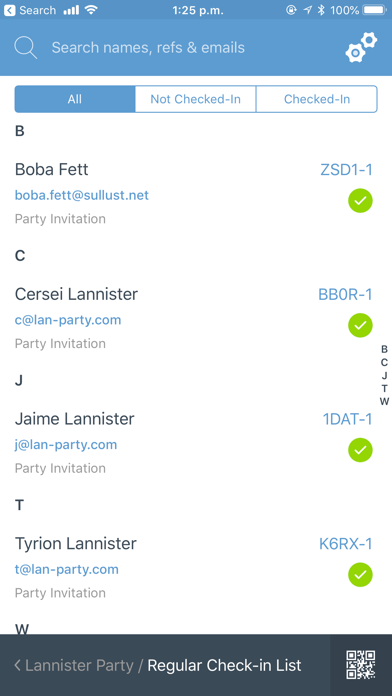
Task: Open email boba.fett@sullust.net
Action: tap(82, 195)
